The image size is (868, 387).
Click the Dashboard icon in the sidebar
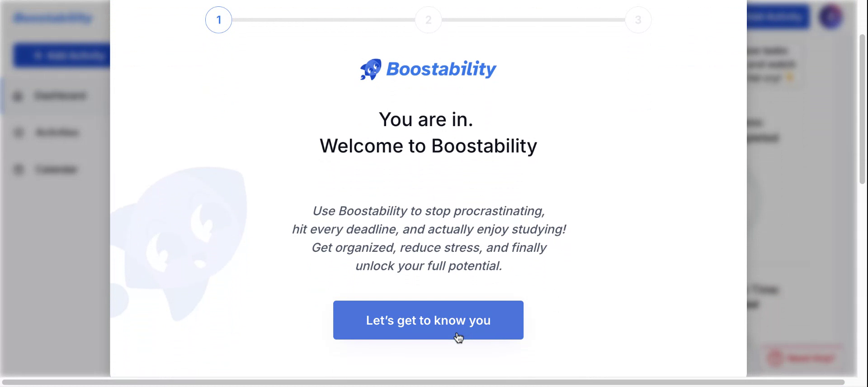pos(18,96)
